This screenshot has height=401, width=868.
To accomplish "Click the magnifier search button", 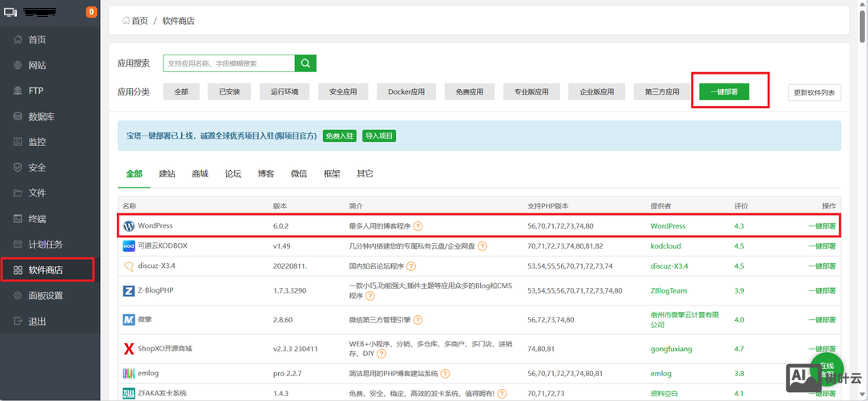I will (x=305, y=63).
